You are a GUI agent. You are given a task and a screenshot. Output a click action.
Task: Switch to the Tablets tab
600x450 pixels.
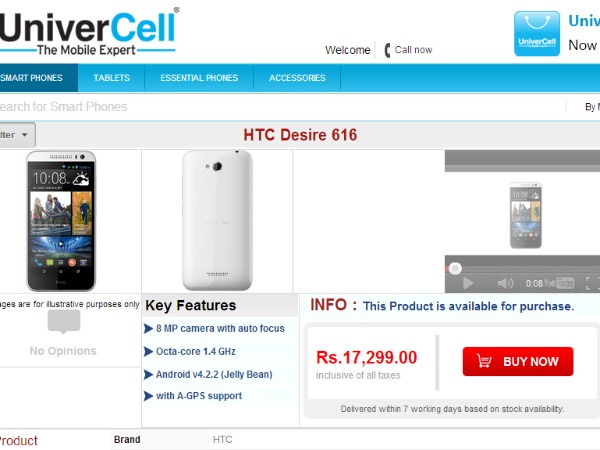coord(111,78)
